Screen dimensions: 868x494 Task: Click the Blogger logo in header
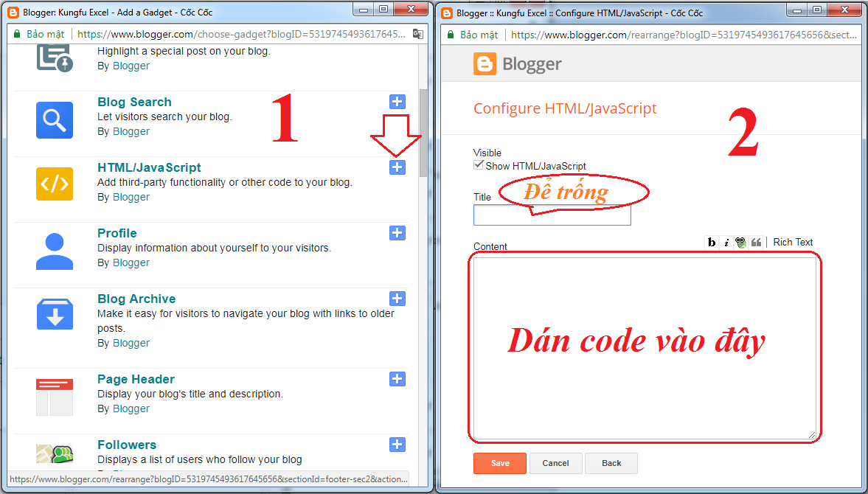pyautogui.click(x=518, y=64)
